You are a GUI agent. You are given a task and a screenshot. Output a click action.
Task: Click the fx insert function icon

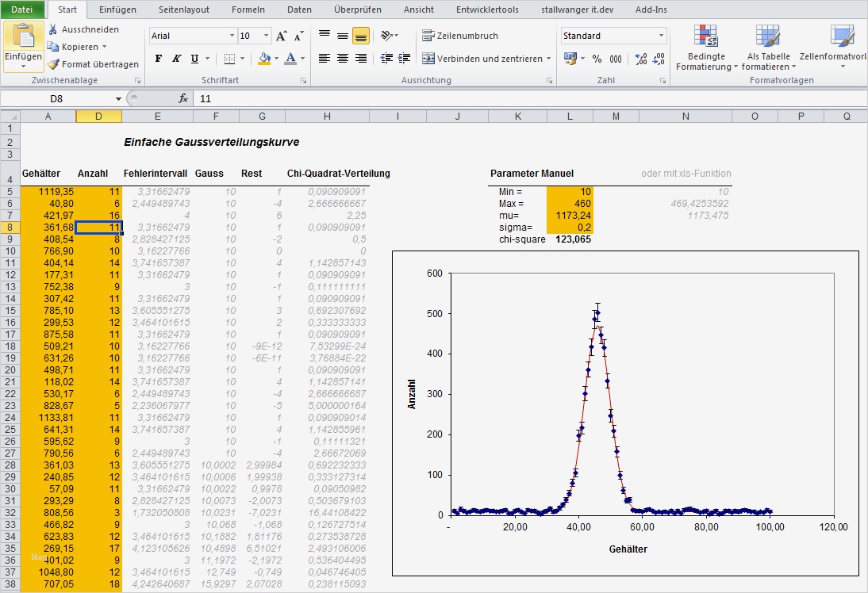point(183,98)
